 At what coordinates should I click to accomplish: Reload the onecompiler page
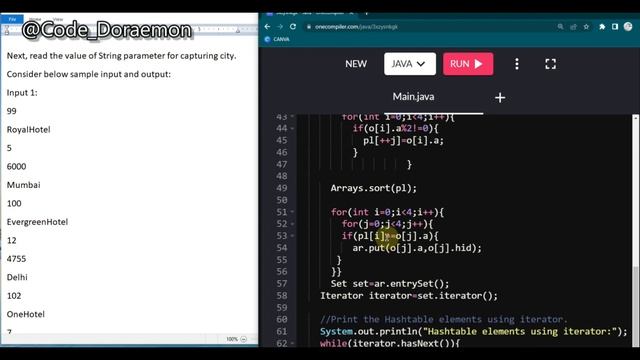(293, 27)
